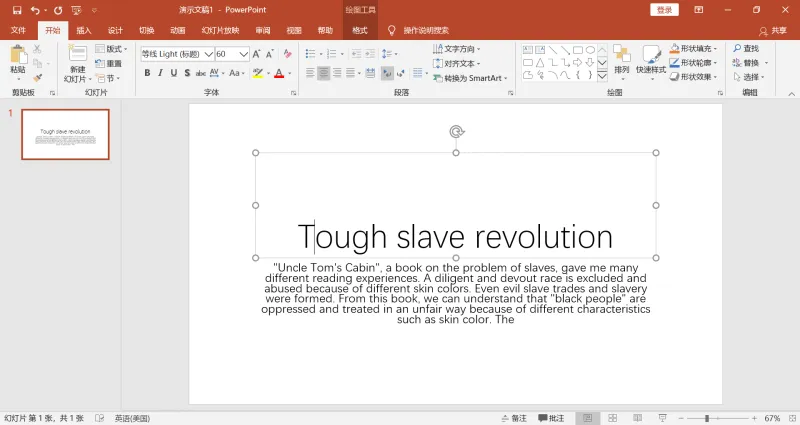Image resolution: width=800 pixels, height=425 pixels.
Task: Open Convert to SmartArt dropdown
Action: click(470, 78)
